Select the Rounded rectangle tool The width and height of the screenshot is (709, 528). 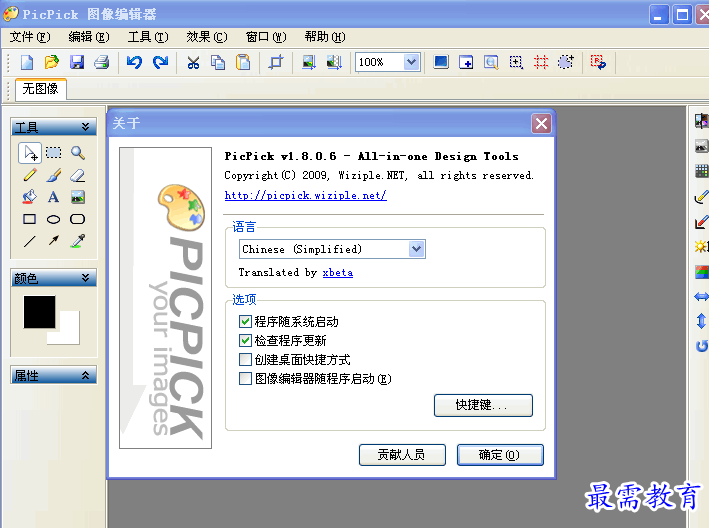click(x=78, y=219)
